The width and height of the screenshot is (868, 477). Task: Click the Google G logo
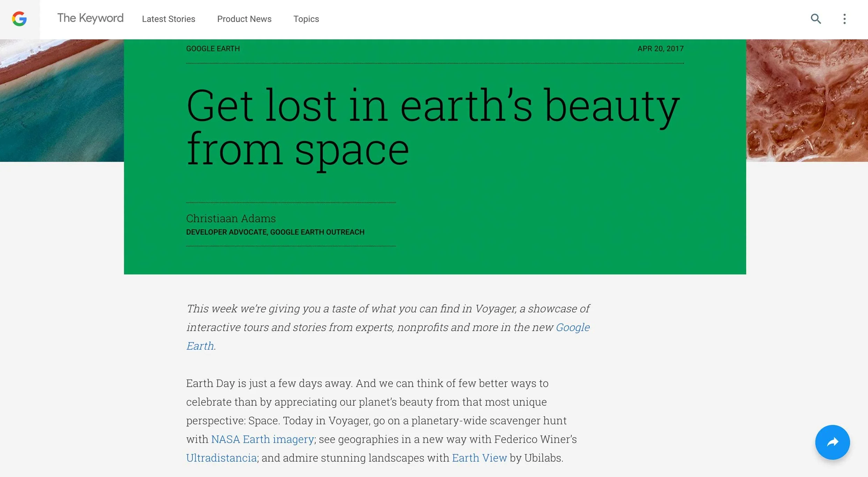[19, 19]
